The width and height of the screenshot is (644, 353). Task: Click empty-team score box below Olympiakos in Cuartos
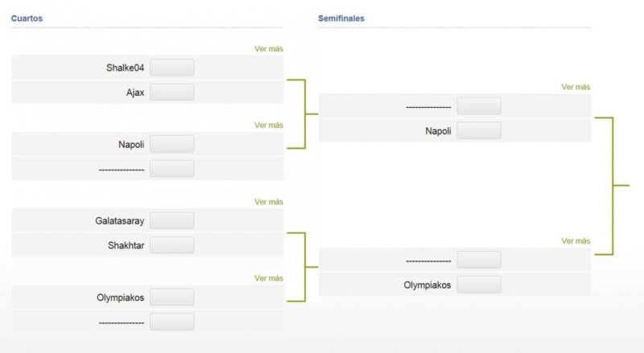tap(172, 322)
